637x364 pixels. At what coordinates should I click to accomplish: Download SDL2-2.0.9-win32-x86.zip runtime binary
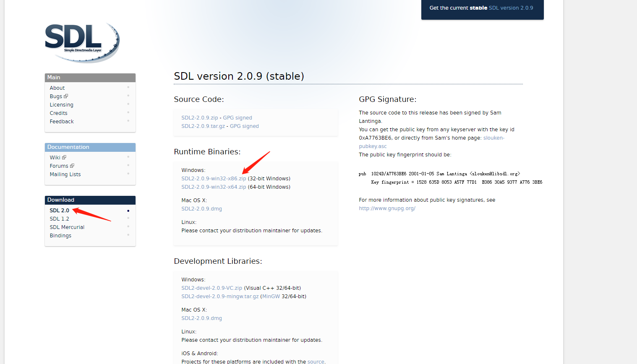coord(214,179)
